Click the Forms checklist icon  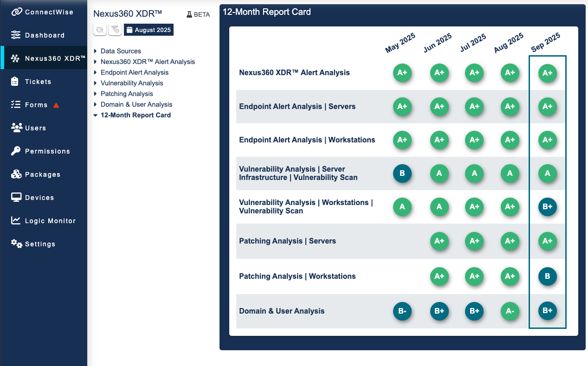(16, 104)
